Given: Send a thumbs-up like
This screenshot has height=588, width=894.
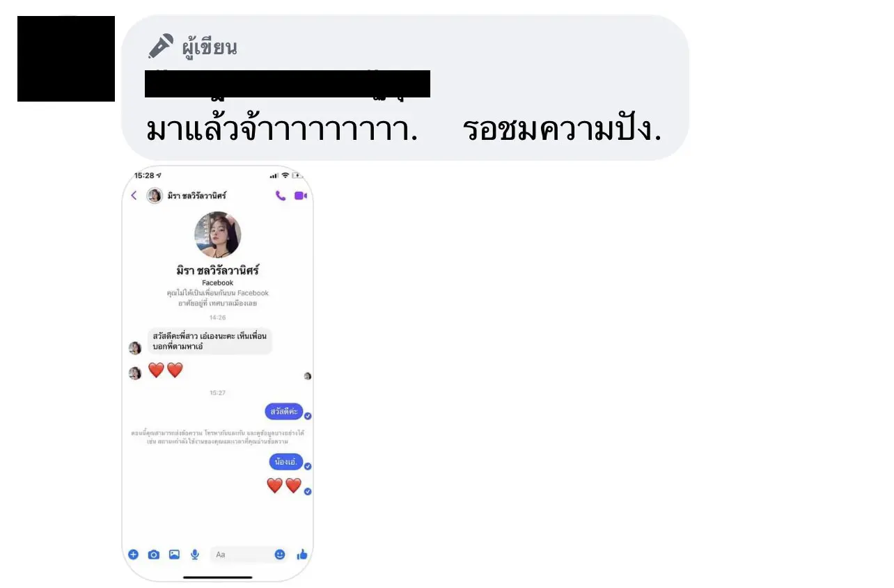Looking at the screenshot, I should [x=302, y=555].
